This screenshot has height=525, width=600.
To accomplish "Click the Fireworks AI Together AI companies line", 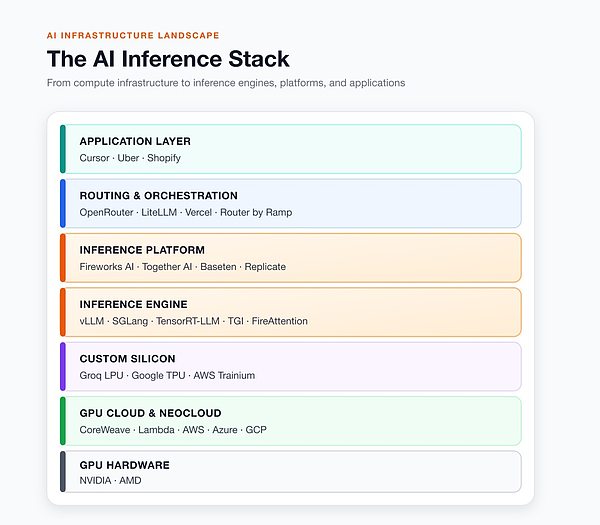I will [183, 267].
